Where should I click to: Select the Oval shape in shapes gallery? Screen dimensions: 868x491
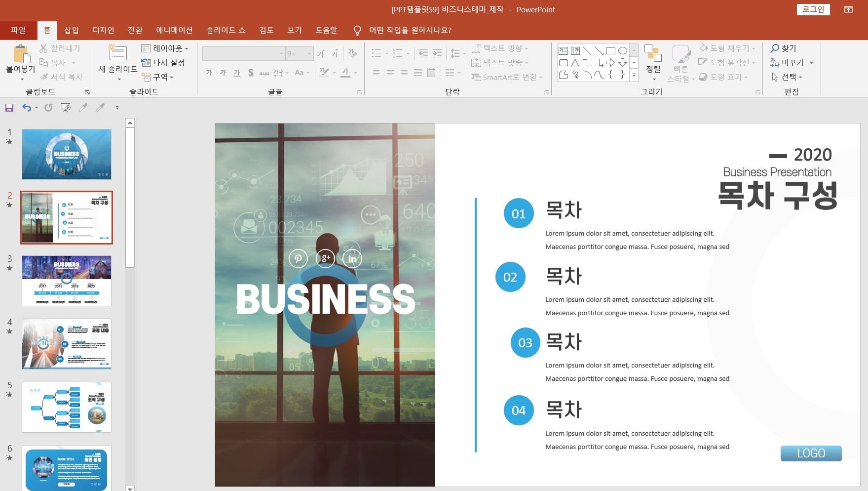(622, 51)
